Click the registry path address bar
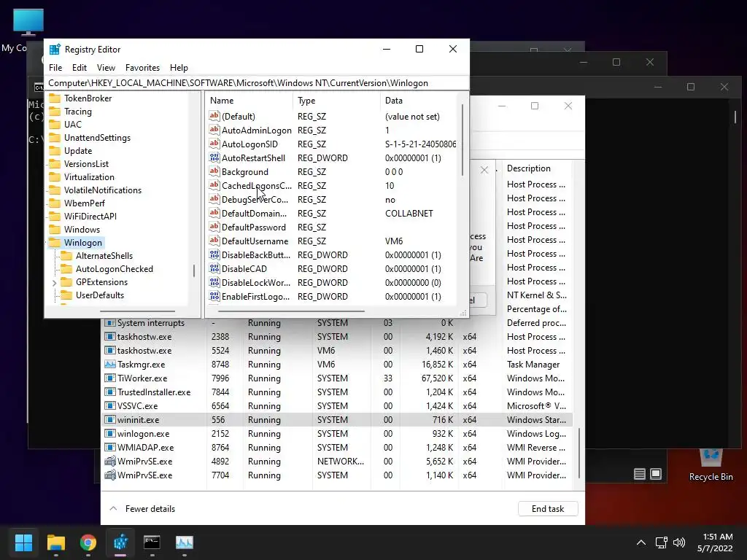Viewport: 747px width, 560px height. click(x=256, y=83)
